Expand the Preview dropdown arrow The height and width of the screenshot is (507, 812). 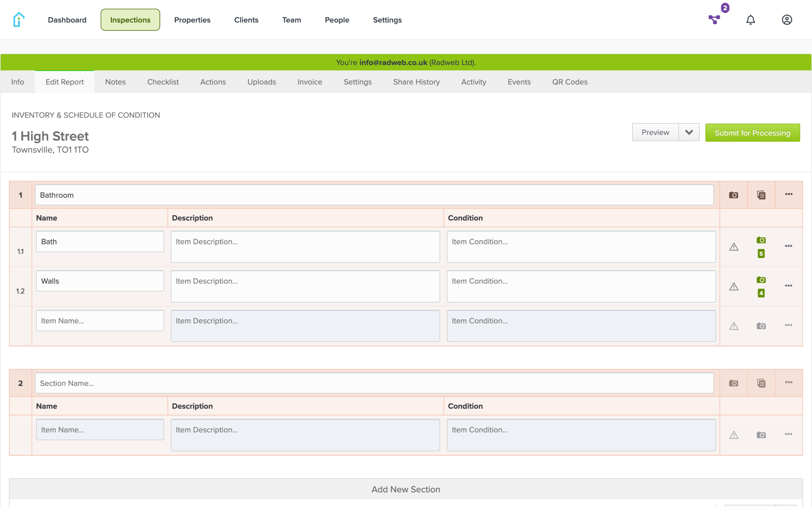coord(689,132)
